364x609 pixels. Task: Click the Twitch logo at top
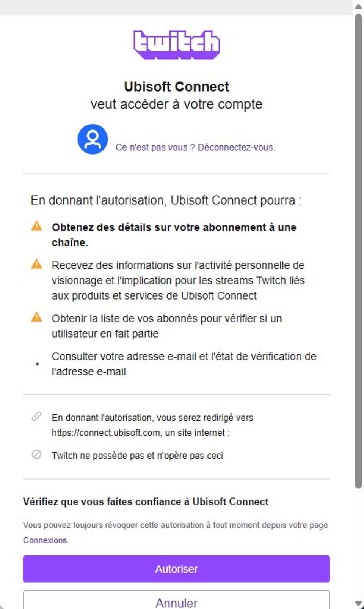tap(177, 45)
